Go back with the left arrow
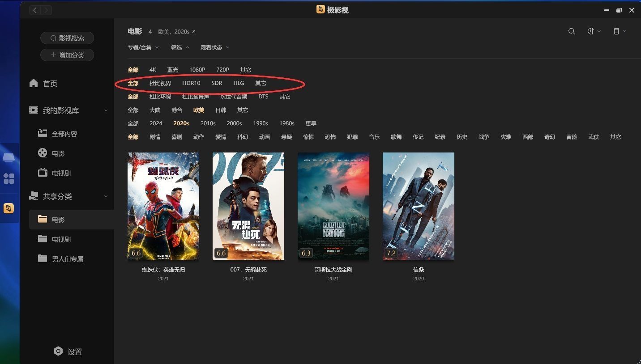Screen dimensions: 641x364 [x=35, y=10]
